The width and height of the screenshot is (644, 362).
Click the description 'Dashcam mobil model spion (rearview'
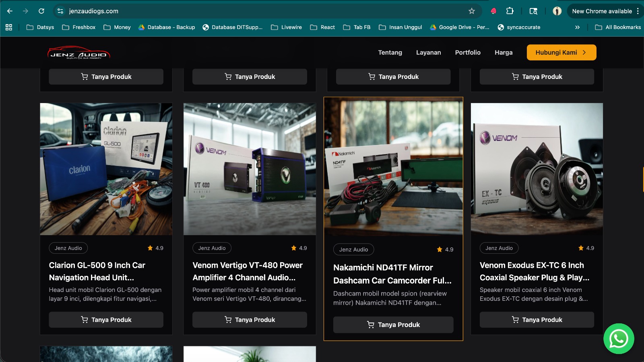point(390,294)
